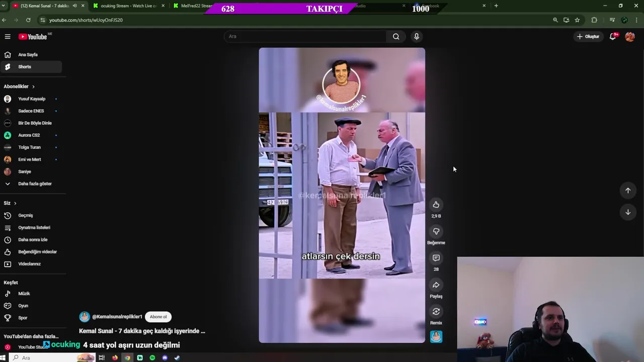Click the search magnifier button

tap(396, 36)
